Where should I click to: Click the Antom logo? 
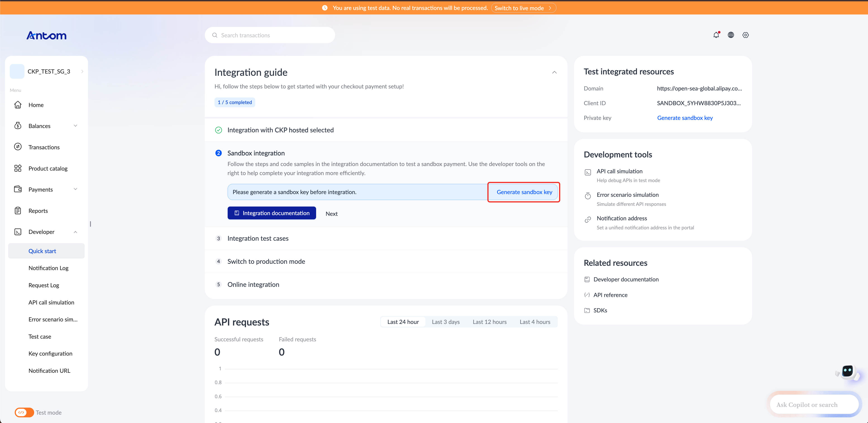tap(47, 35)
